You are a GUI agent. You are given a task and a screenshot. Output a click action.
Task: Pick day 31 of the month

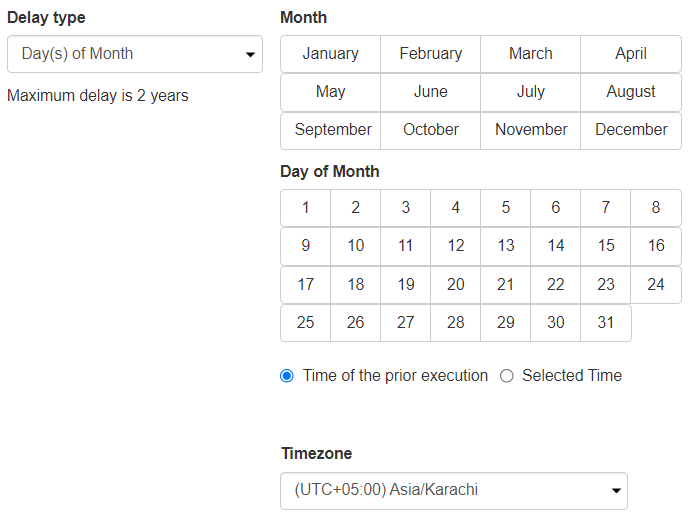[x=606, y=323]
